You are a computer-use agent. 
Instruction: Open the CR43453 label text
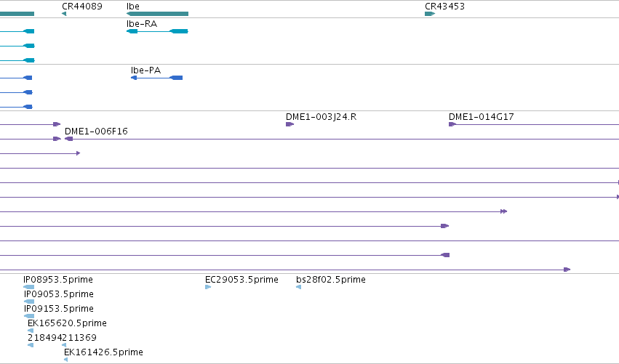point(444,7)
